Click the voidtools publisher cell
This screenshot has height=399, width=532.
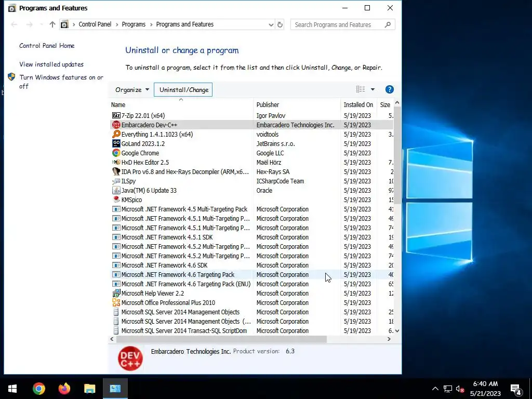pos(268,135)
